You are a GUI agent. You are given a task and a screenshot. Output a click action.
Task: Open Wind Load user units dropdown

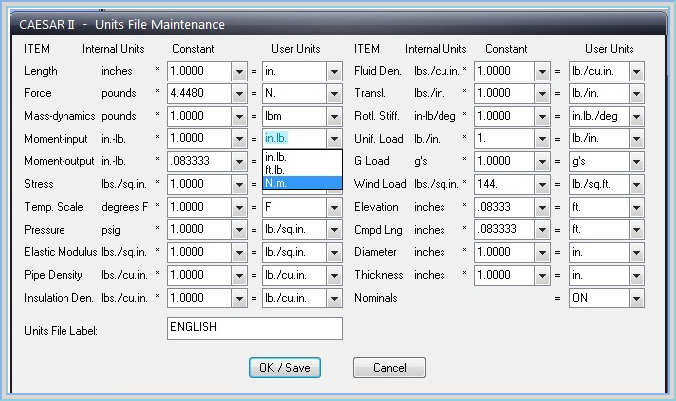(x=637, y=185)
